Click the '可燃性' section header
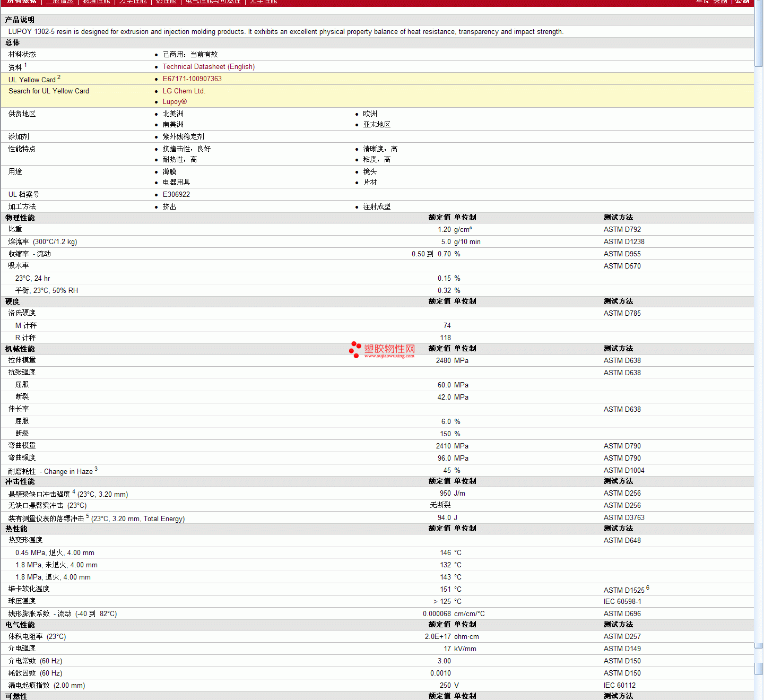The image size is (764, 700). [x=16, y=696]
